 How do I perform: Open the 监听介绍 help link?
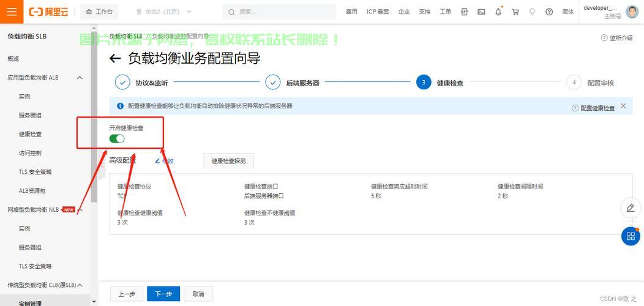617,38
